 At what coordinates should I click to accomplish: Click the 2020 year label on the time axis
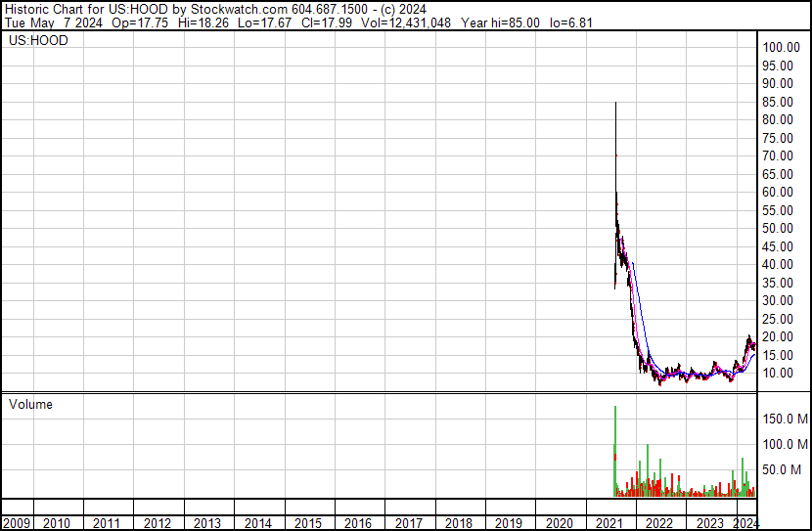560,523
